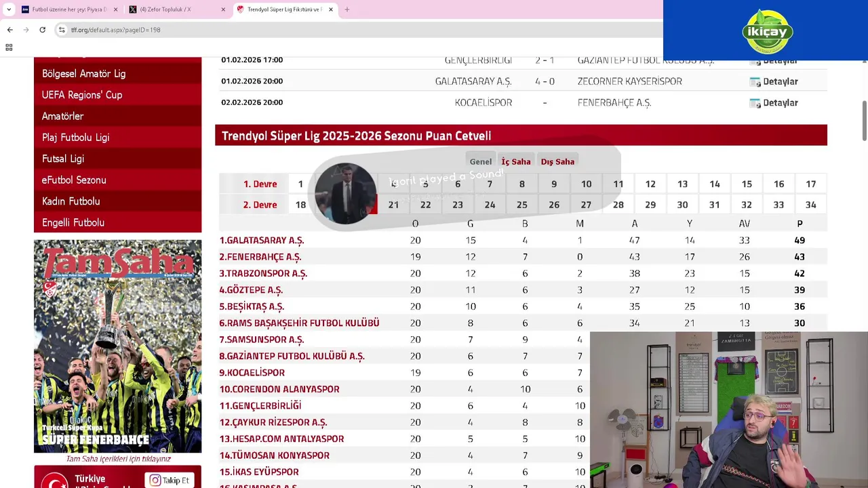This screenshot has width=868, height=488.
Task: Reload the tff.org page
Action: (x=42, y=30)
